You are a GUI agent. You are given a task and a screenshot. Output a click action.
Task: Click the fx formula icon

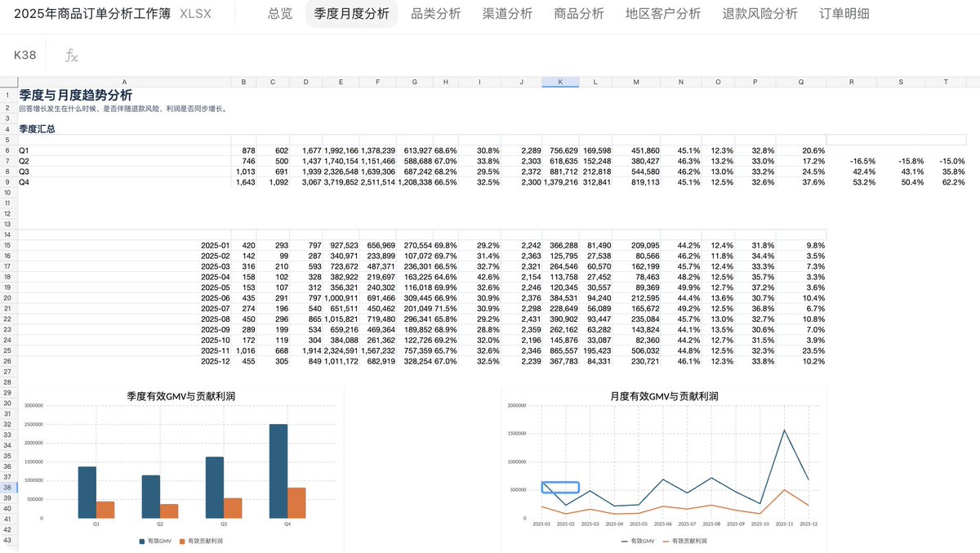coord(72,56)
